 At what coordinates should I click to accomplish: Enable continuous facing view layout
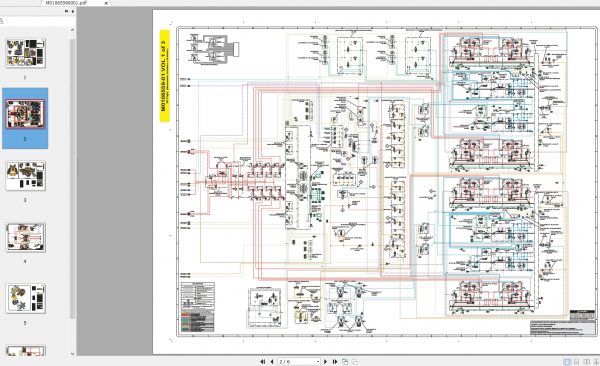596,362
